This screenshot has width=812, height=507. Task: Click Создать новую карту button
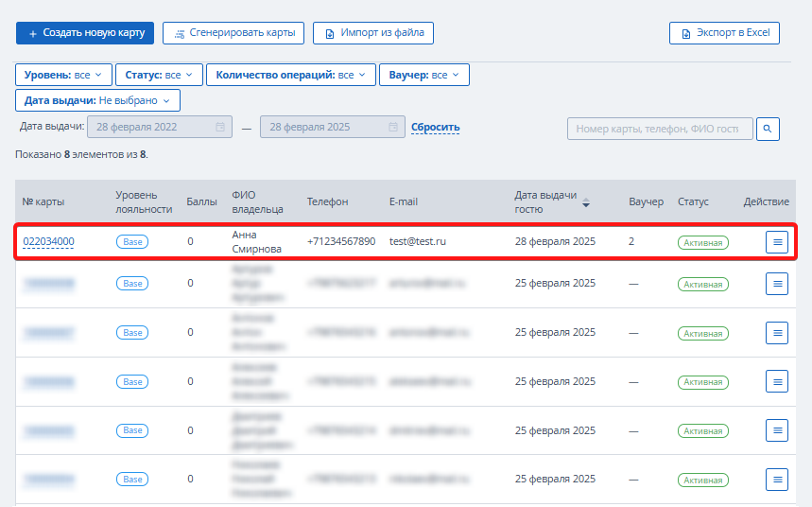(85, 33)
